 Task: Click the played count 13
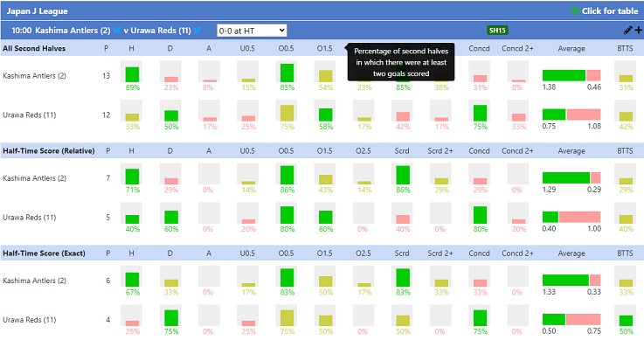tap(106, 76)
